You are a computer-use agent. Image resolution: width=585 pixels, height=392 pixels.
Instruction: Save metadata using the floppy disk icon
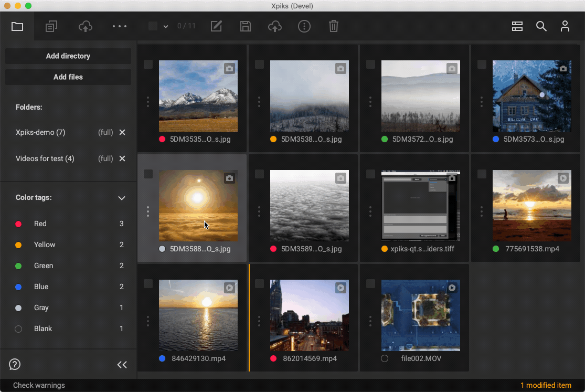[x=245, y=26]
